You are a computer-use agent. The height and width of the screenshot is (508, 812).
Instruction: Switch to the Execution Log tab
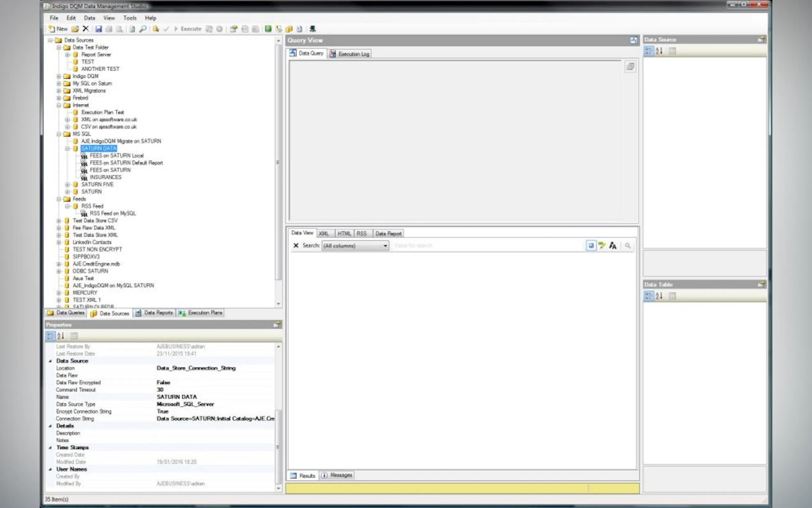click(350, 54)
